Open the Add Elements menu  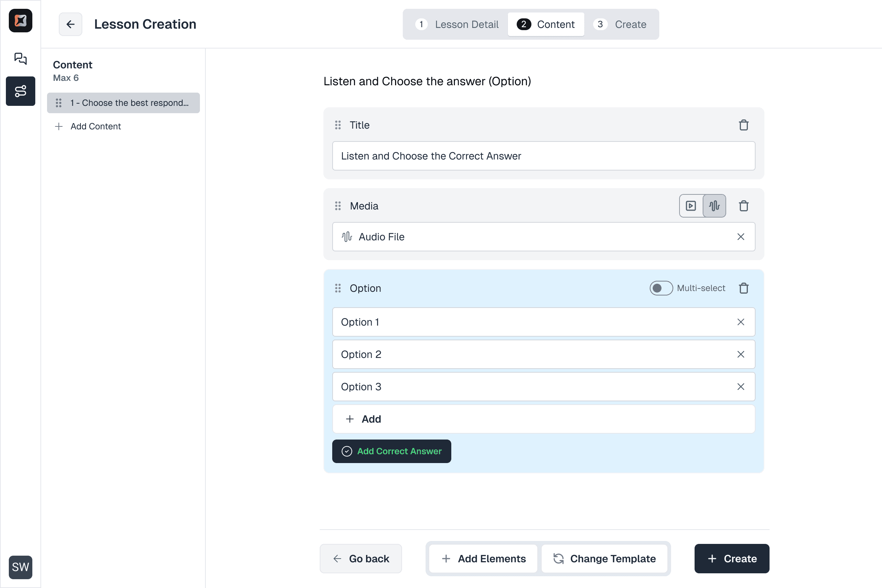483,559
